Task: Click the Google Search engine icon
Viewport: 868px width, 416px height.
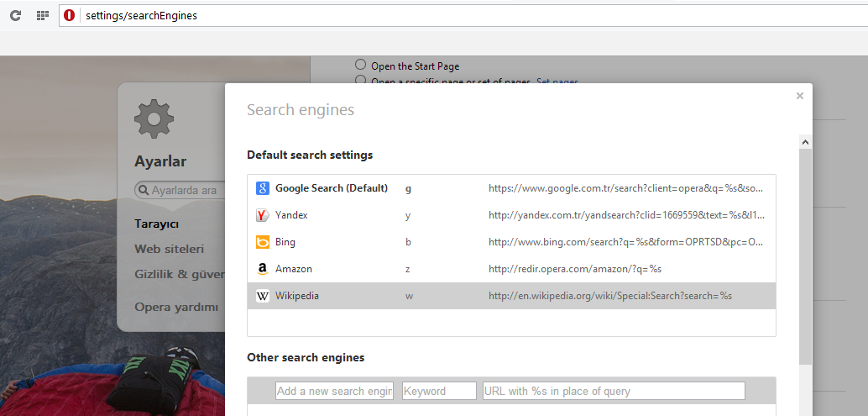Action: point(263,188)
